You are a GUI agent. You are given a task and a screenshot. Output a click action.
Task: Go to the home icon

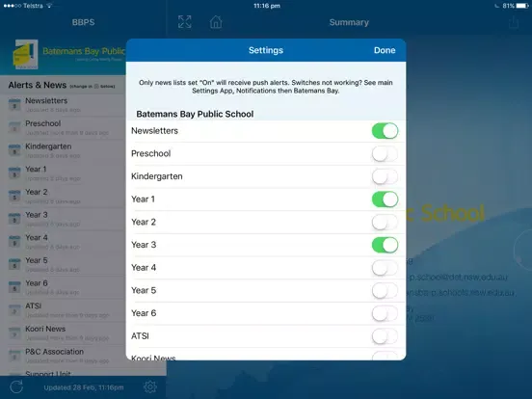click(x=216, y=22)
